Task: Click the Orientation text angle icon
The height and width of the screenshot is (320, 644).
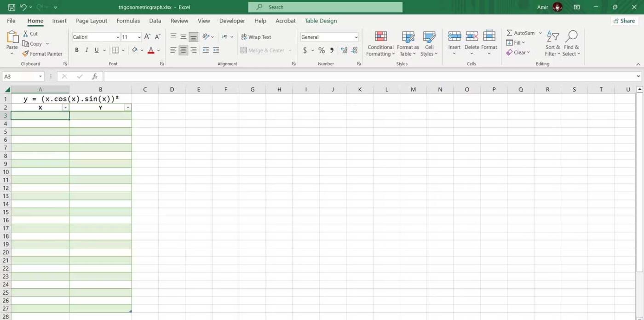Action: (206, 37)
